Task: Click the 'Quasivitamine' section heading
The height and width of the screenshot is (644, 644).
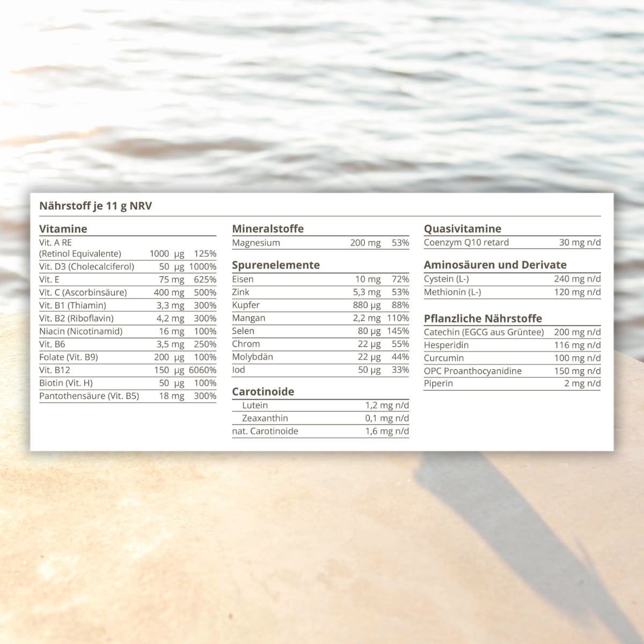Action: [x=463, y=229]
